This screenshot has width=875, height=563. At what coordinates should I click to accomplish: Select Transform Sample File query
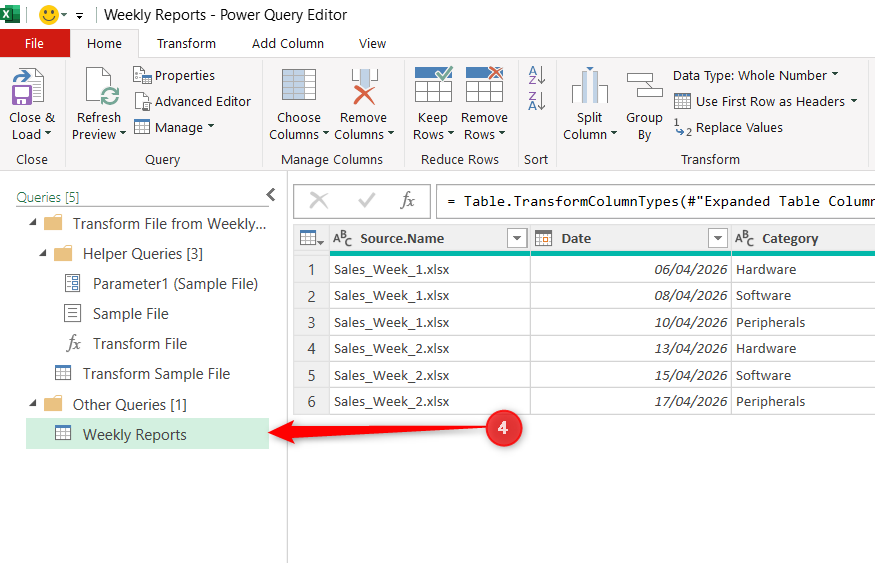[142, 373]
